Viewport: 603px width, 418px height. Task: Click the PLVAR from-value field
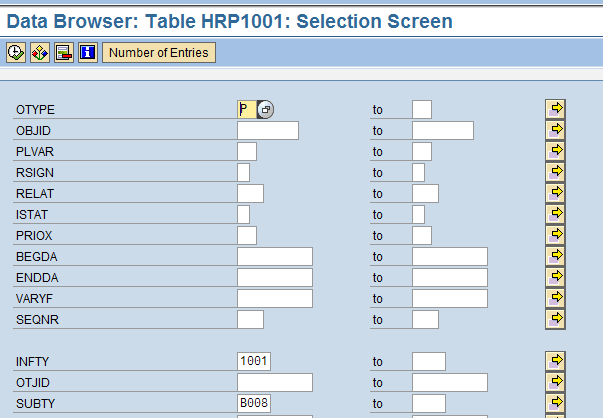tap(246, 152)
